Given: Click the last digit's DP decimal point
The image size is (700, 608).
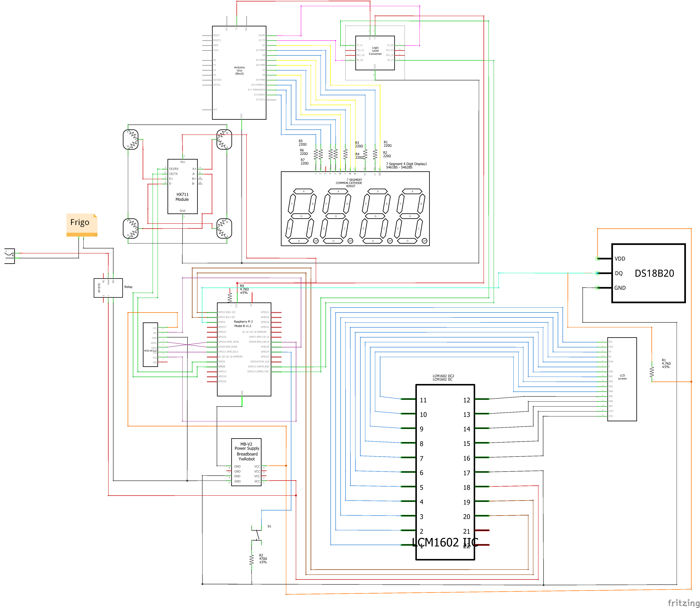Looking at the screenshot, I should 424,241.
